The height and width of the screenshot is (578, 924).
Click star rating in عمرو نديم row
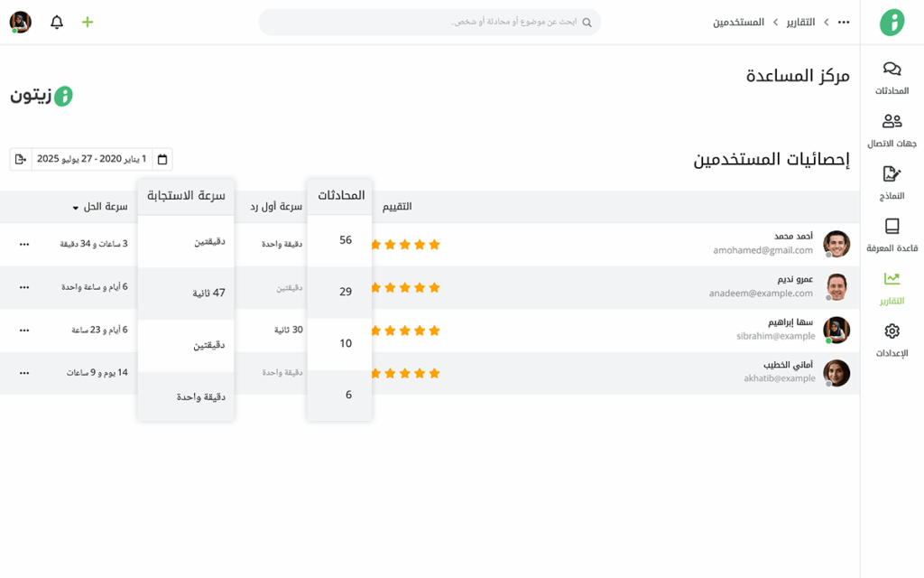point(405,287)
